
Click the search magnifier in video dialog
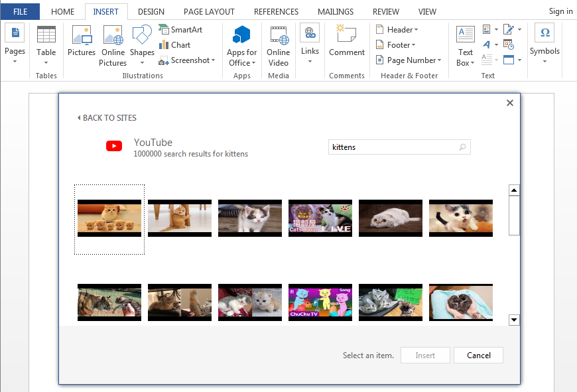point(462,147)
